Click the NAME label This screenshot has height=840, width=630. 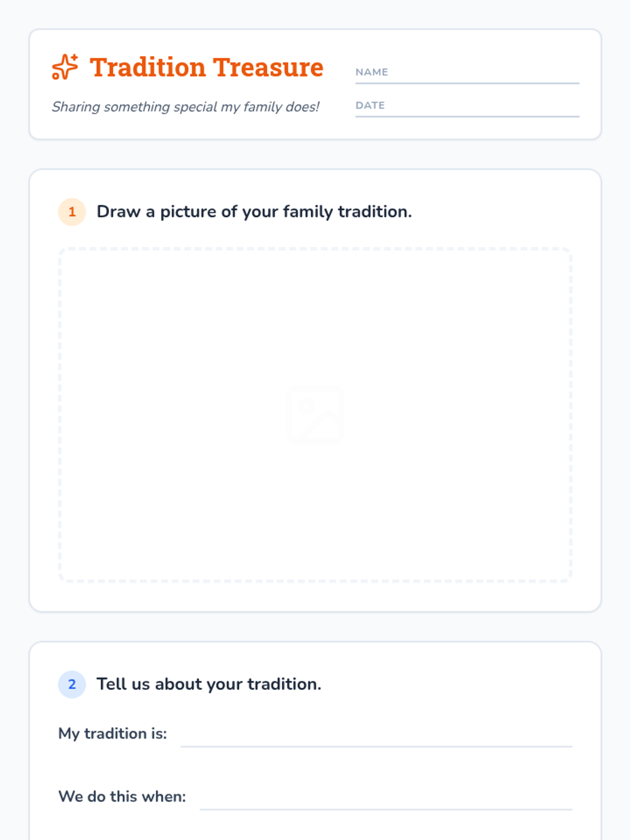tap(372, 72)
